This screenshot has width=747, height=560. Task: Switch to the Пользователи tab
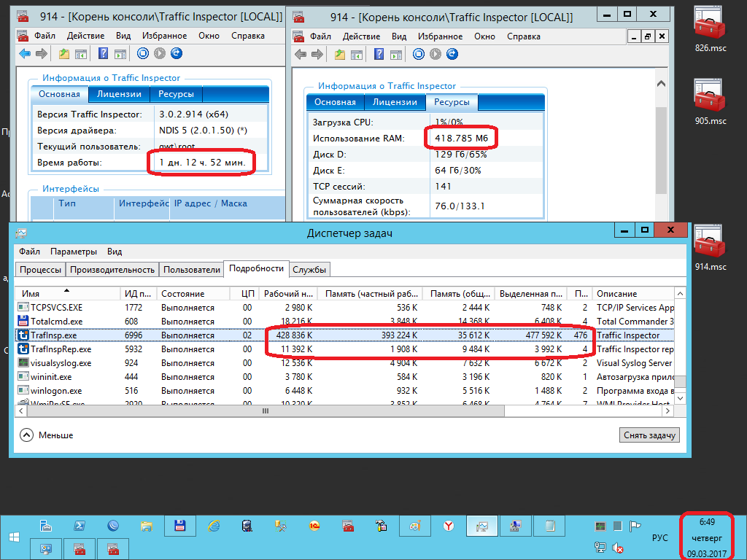tap(192, 270)
